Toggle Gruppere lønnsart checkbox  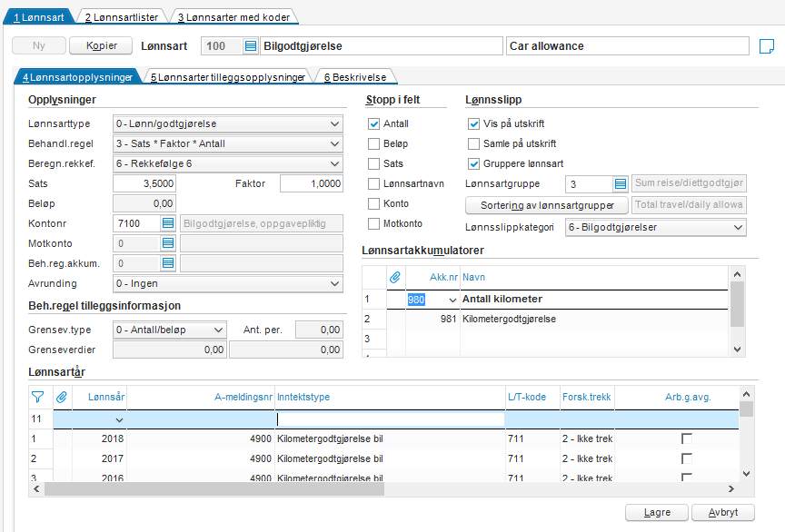(473, 164)
